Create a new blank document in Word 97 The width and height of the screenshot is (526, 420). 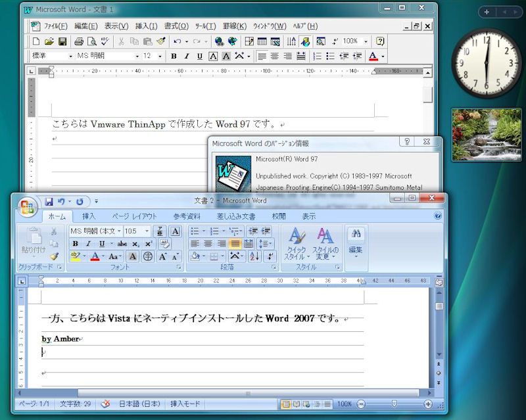(x=36, y=41)
